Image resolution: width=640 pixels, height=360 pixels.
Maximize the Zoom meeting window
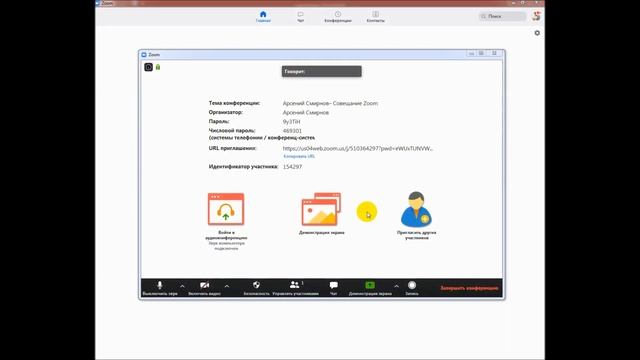[x=482, y=53]
